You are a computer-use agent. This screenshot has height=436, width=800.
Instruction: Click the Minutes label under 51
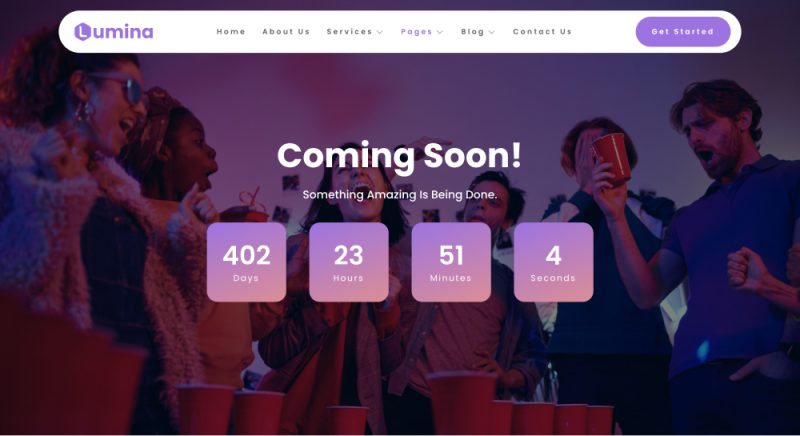[451, 278]
